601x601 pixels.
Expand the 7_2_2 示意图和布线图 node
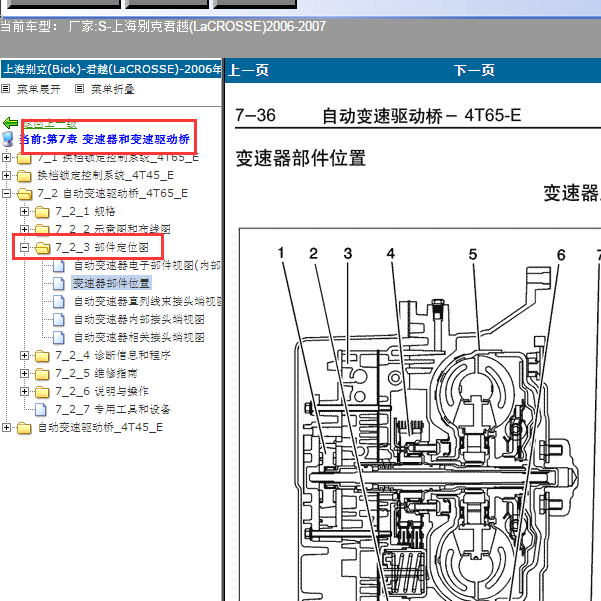24,229
